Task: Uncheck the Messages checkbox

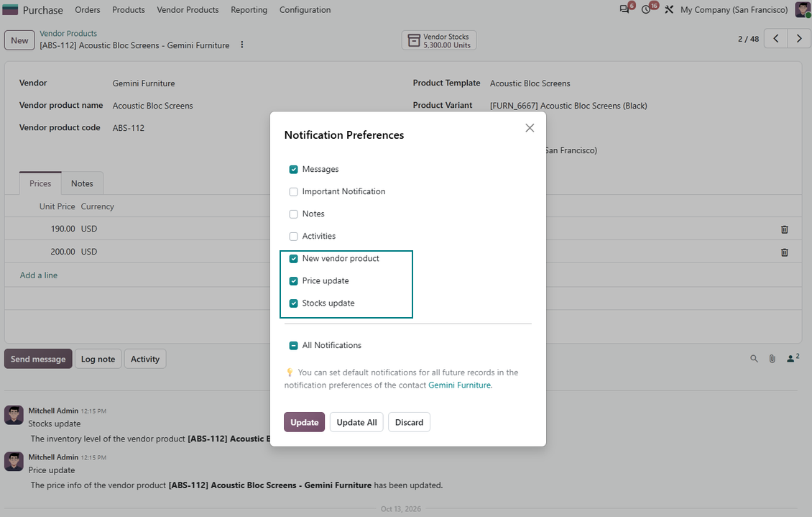Action: click(294, 170)
